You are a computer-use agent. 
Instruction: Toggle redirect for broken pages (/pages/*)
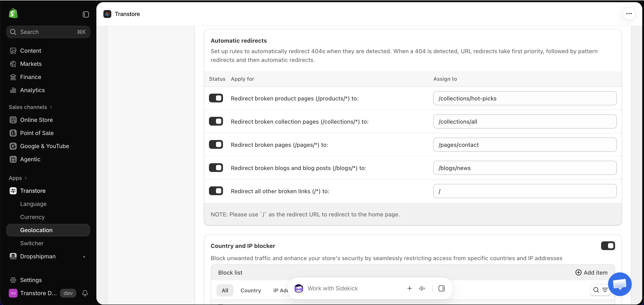216,145
